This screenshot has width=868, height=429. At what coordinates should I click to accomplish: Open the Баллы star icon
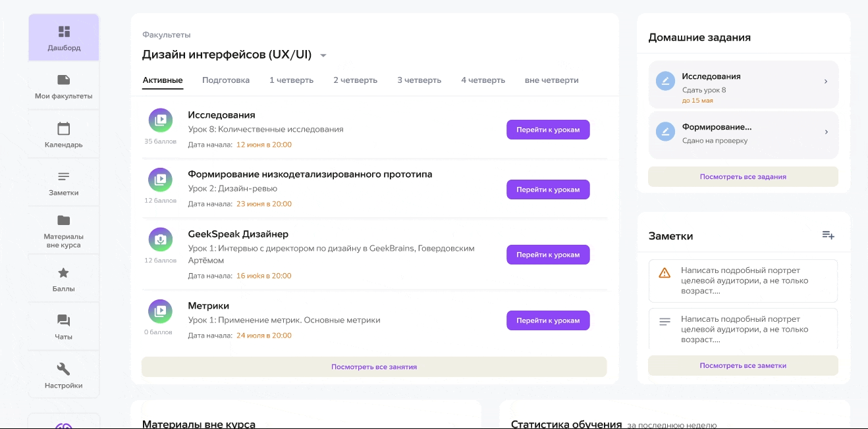coord(63,277)
